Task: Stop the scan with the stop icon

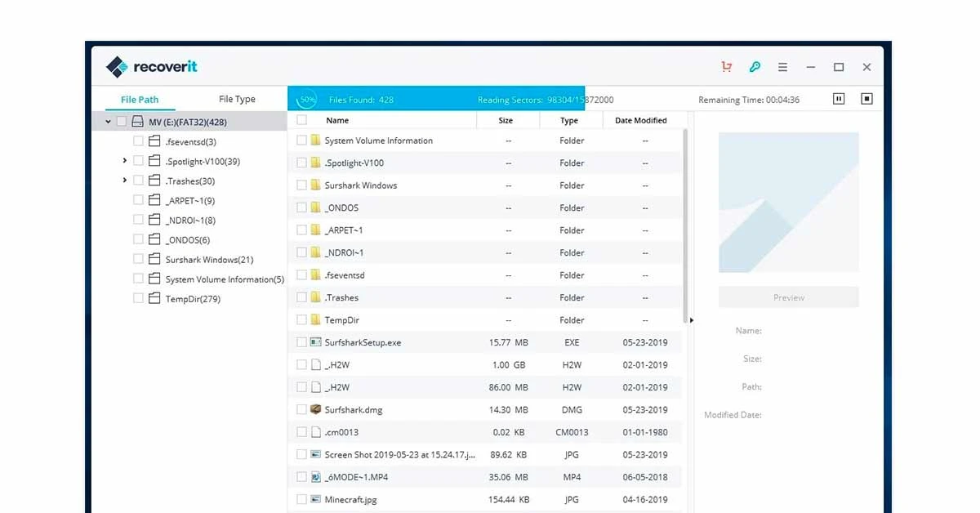Action: click(x=866, y=98)
